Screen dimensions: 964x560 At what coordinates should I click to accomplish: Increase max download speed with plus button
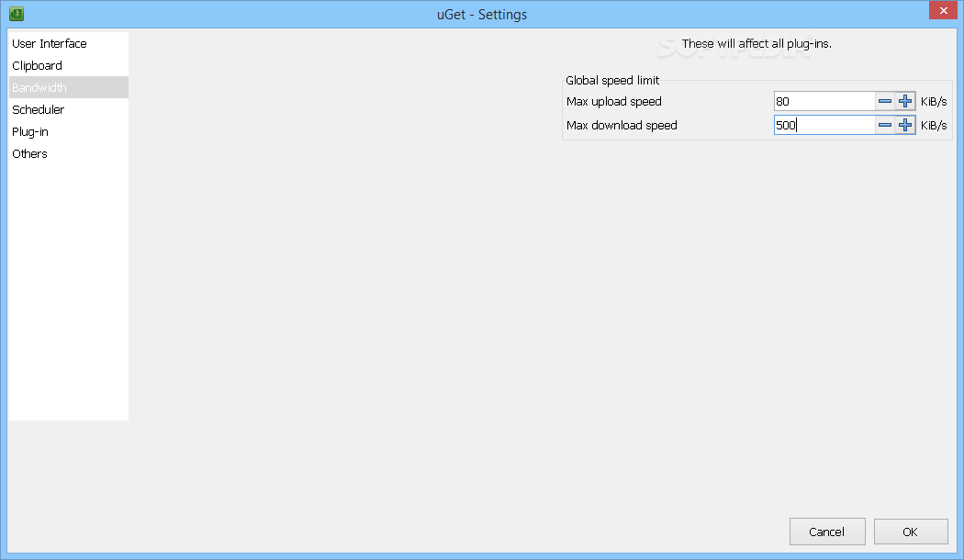coord(905,126)
